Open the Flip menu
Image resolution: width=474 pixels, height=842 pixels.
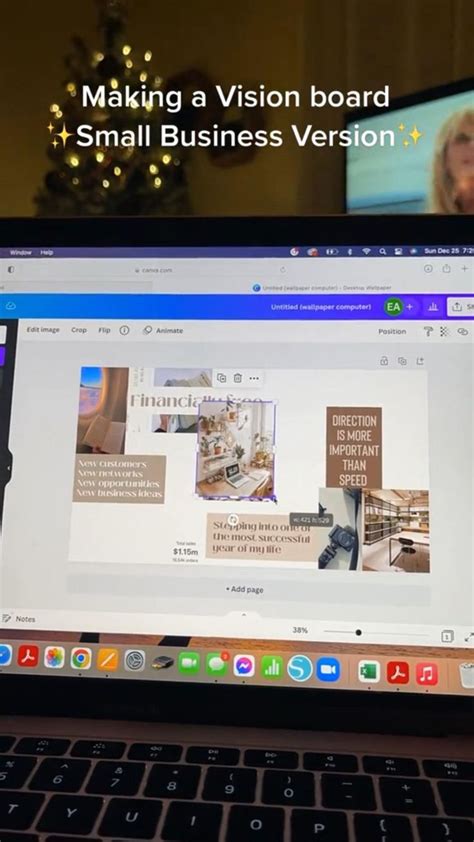(x=104, y=330)
